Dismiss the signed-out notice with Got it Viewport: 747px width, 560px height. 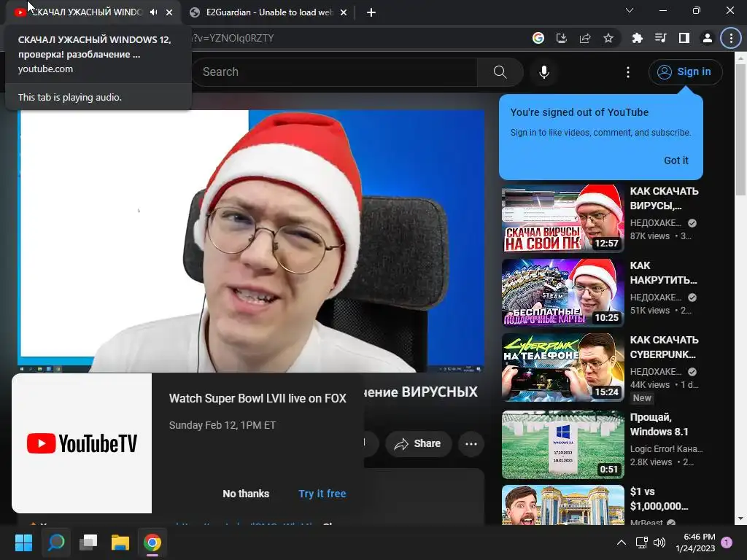coord(676,160)
